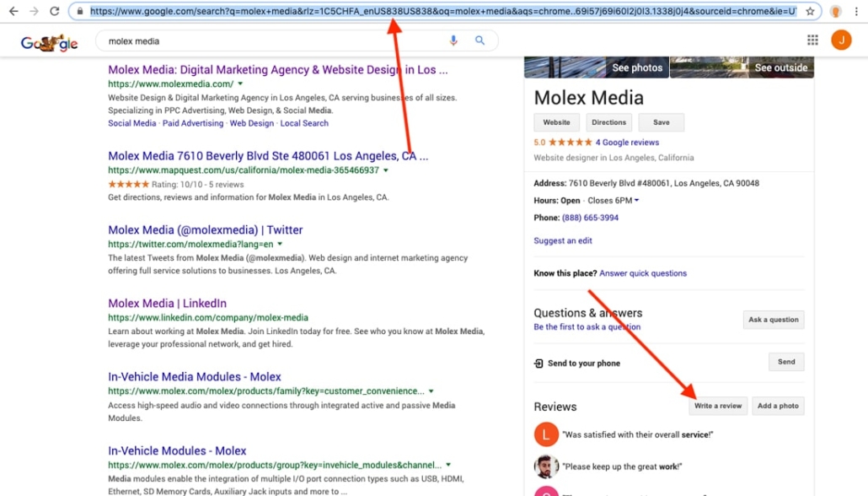Click review text 'Was satisfied with their overall service!'
The image size is (868, 496).
[x=638, y=434]
